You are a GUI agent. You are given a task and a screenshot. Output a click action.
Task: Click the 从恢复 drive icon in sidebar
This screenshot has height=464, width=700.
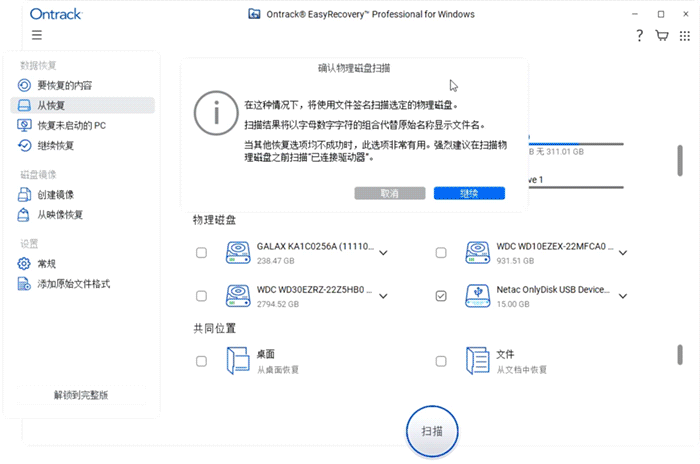pos(24,105)
